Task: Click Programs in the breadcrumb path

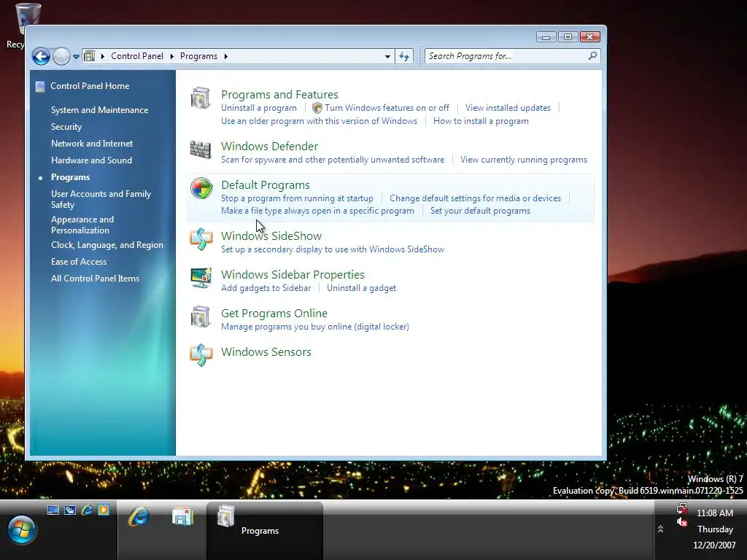Action: (x=198, y=56)
